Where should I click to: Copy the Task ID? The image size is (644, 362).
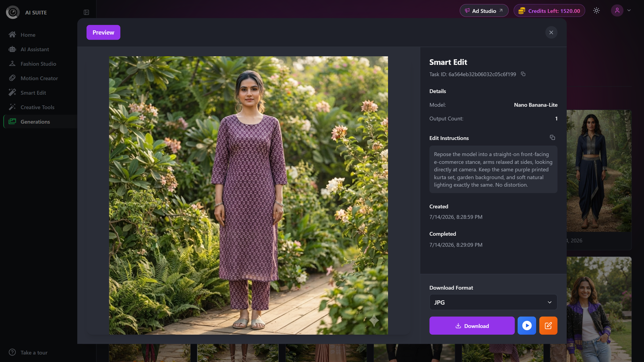(523, 74)
